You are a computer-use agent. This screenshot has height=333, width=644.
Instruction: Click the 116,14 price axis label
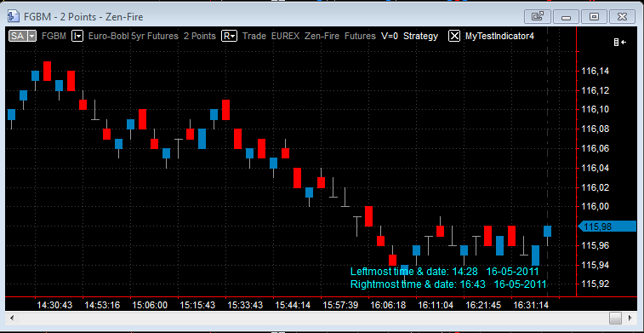[596, 72]
